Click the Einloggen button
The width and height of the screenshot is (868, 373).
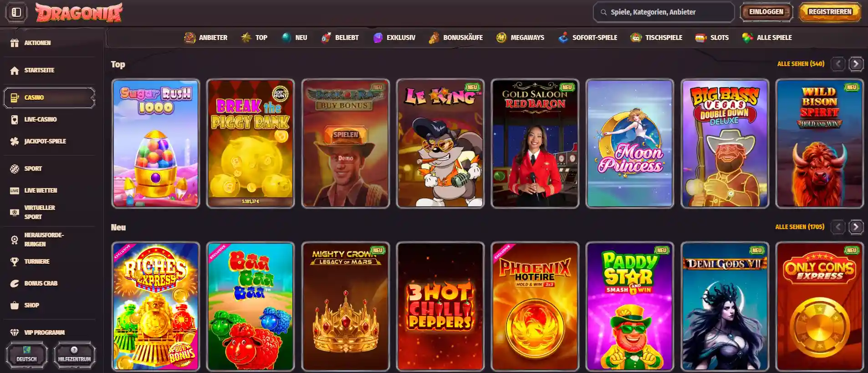coord(766,12)
